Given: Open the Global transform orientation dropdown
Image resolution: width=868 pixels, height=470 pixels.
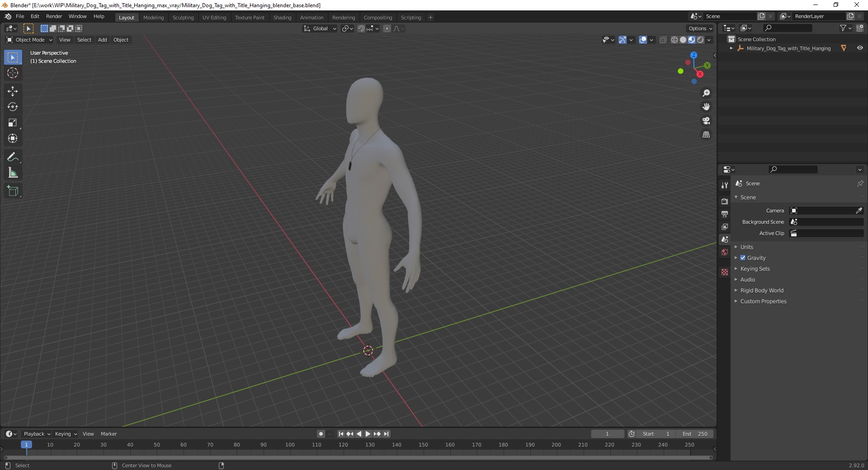Looking at the screenshot, I should 320,28.
